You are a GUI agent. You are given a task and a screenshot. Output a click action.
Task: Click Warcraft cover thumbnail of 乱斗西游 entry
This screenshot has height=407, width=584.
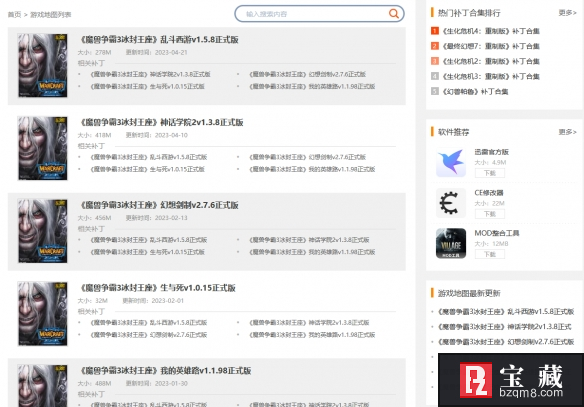[x=43, y=66]
